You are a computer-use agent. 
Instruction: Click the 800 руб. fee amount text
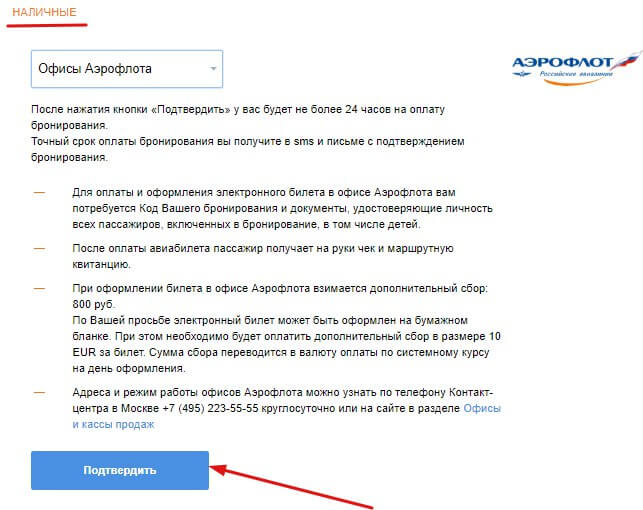coord(94,305)
